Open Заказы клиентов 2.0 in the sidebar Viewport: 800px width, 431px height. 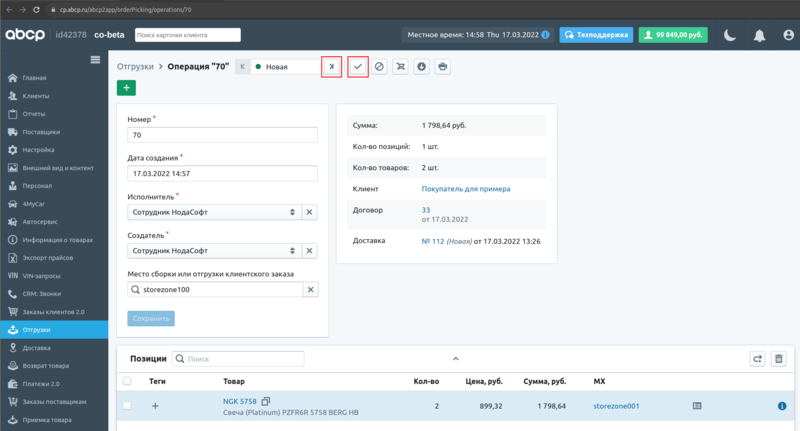tap(53, 312)
